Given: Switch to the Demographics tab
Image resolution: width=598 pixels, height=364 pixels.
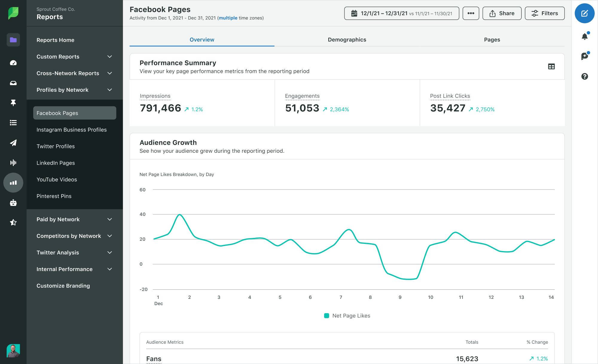Looking at the screenshot, I should (x=347, y=39).
